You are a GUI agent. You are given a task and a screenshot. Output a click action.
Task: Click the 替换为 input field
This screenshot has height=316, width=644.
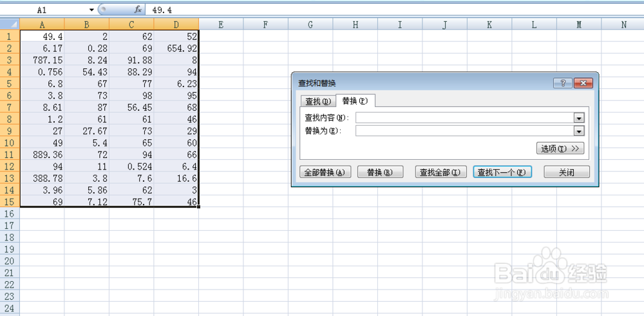(466, 131)
